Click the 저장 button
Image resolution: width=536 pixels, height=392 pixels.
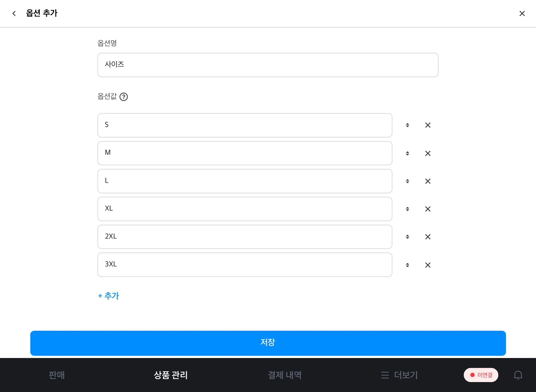point(268,343)
